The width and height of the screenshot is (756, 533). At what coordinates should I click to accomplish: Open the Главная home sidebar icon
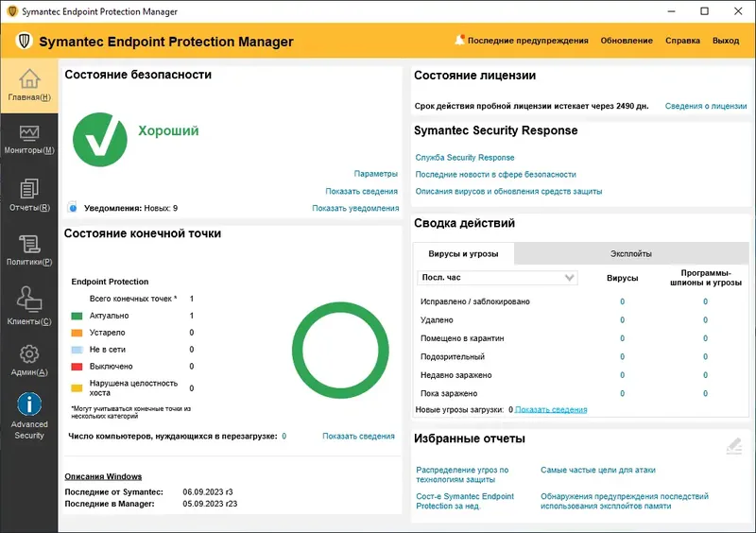29,78
